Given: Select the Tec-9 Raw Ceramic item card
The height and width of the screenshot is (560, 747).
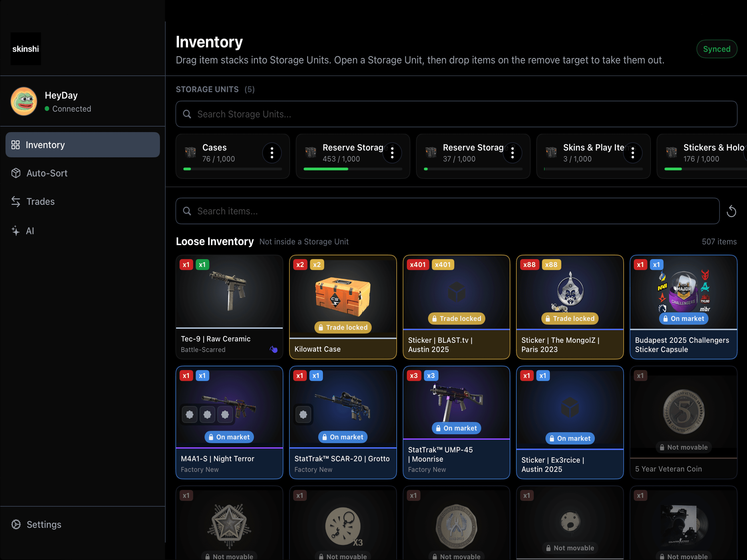Looking at the screenshot, I should (229, 307).
